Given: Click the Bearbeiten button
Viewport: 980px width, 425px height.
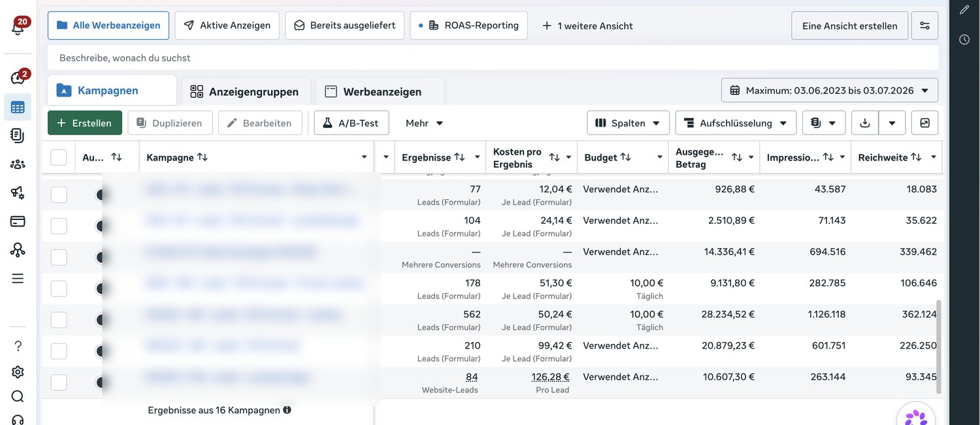Looking at the screenshot, I should (260, 123).
